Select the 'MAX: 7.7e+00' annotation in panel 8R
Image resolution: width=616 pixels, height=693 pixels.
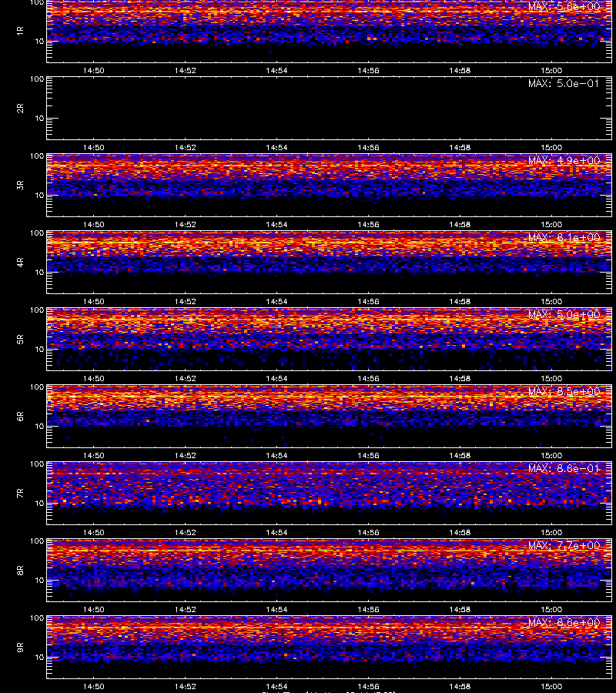[564, 546]
